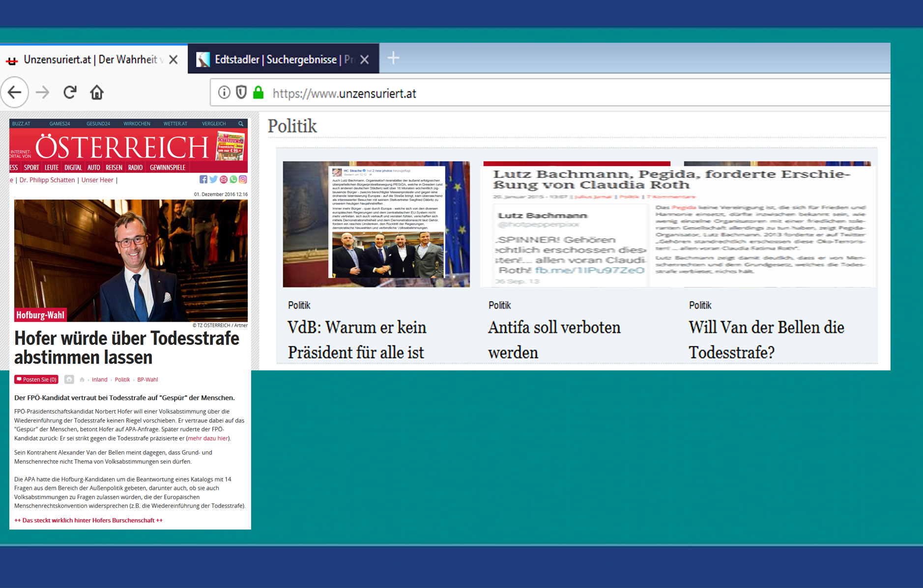Image resolution: width=923 pixels, height=588 pixels.
Task: Print the article using the printer icon
Action: pos(69,379)
